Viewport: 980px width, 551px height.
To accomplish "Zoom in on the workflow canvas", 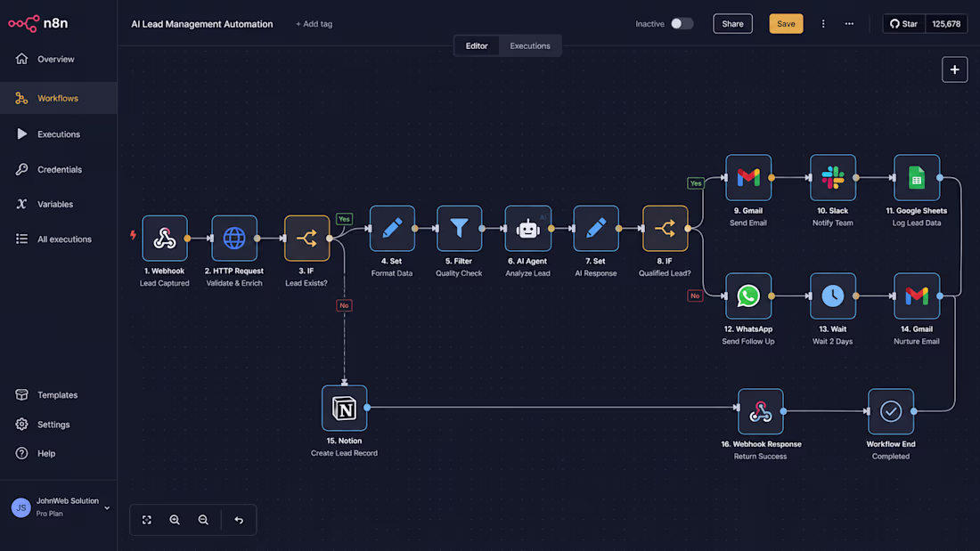I will pos(175,520).
